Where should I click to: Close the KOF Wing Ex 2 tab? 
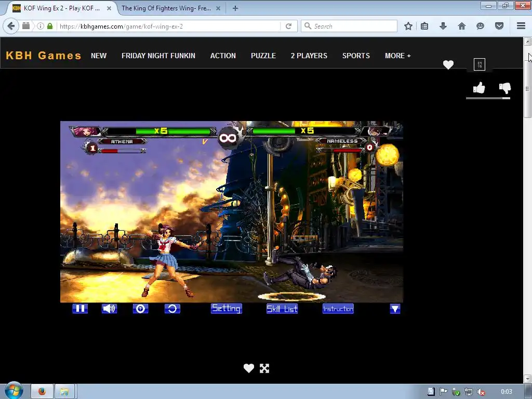click(109, 8)
